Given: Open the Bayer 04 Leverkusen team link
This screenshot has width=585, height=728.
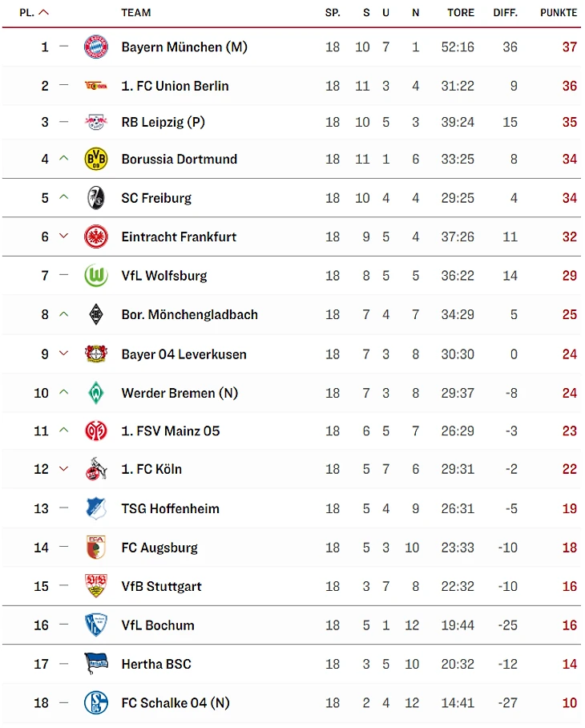Looking at the screenshot, I should [184, 354].
